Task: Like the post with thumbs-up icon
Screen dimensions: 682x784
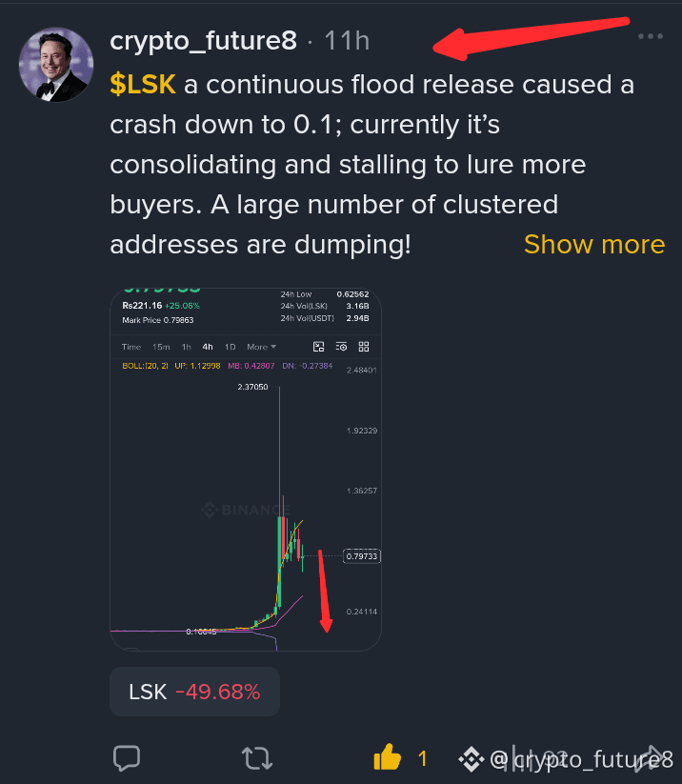Action: [x=388, y=757]
